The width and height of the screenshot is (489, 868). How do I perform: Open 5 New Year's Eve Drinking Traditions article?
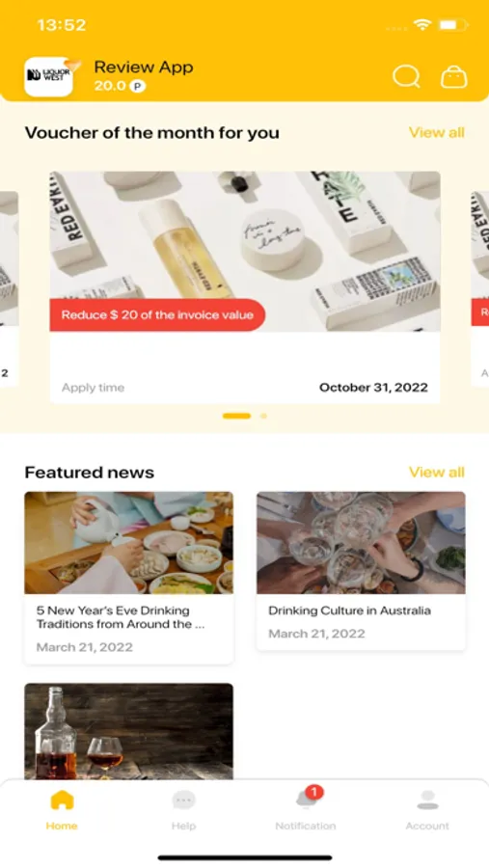click(x=128, y=578)
